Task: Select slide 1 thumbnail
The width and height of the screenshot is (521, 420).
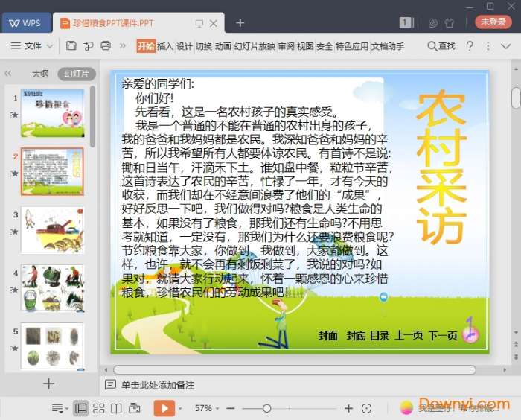Action: [52, 113]
